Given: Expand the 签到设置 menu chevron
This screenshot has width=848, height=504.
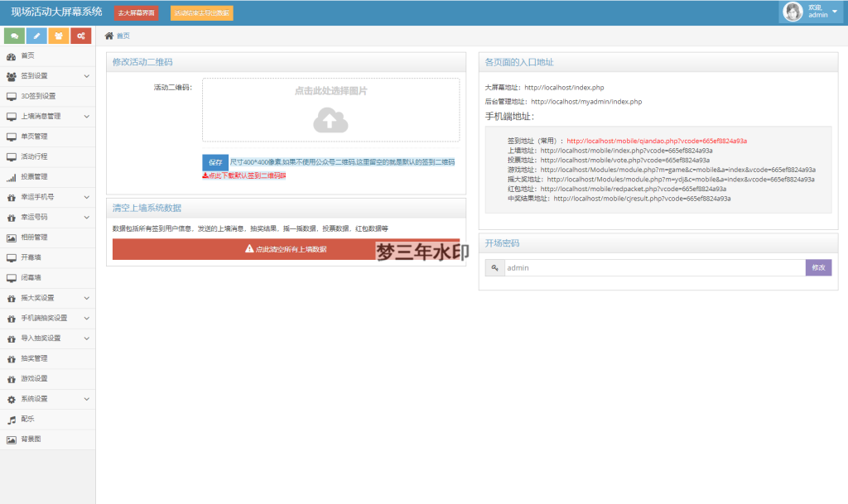Looking at the screenshot, I should click(x=86, y=76).
